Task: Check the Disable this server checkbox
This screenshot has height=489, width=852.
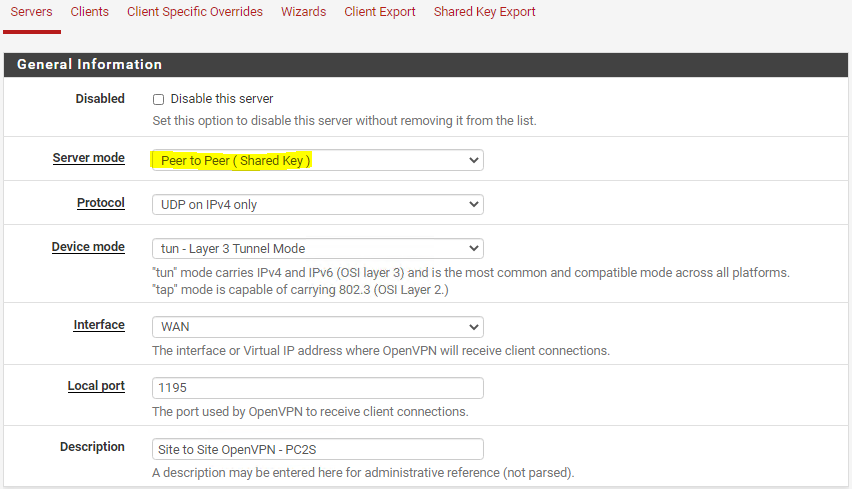Action: (x=158, y=99)
